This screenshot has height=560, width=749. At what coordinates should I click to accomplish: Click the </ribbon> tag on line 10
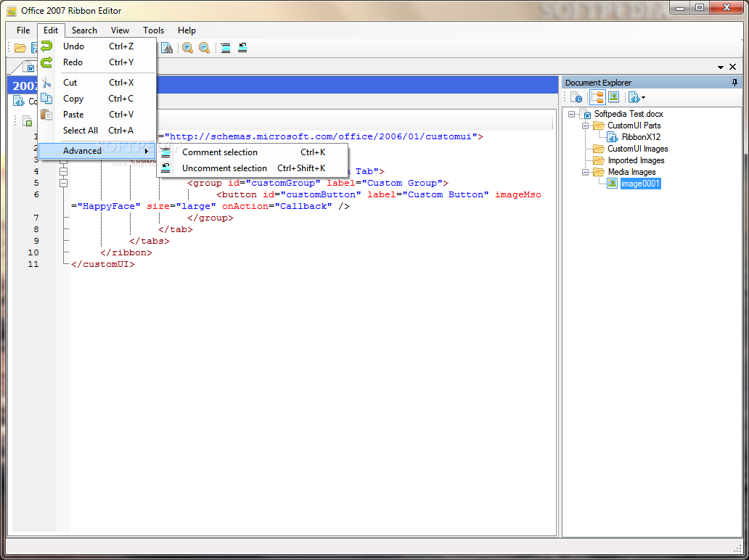[126, 252]
